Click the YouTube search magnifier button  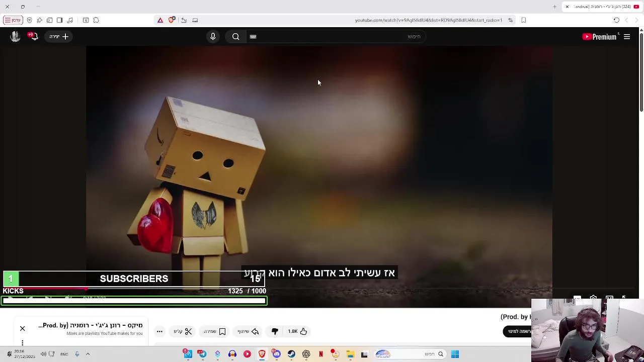click(235, 37)
